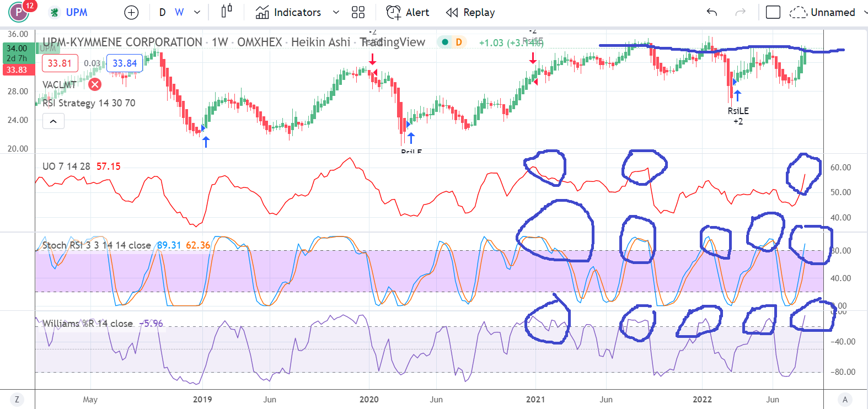Click the -80.00 Williams scale label
Image resolution: width=868 pixels, height=409 pixels.
coord(843,372)
